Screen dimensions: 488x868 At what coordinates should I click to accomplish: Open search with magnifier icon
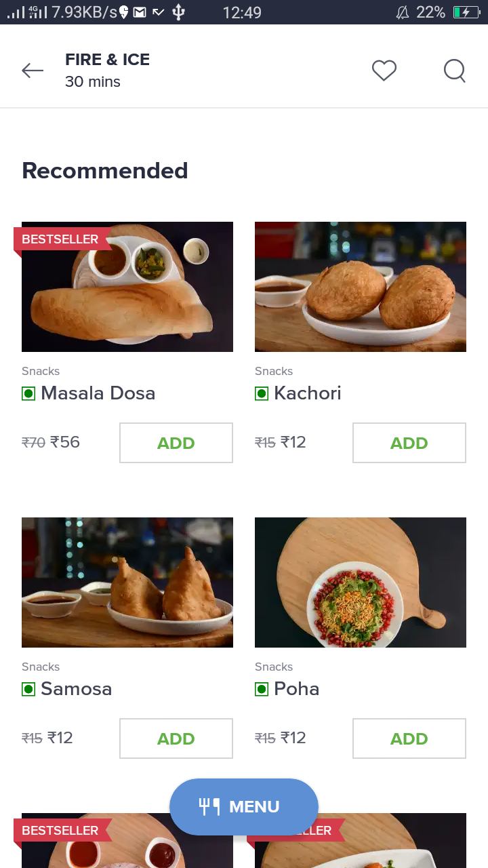pos(455,71)
